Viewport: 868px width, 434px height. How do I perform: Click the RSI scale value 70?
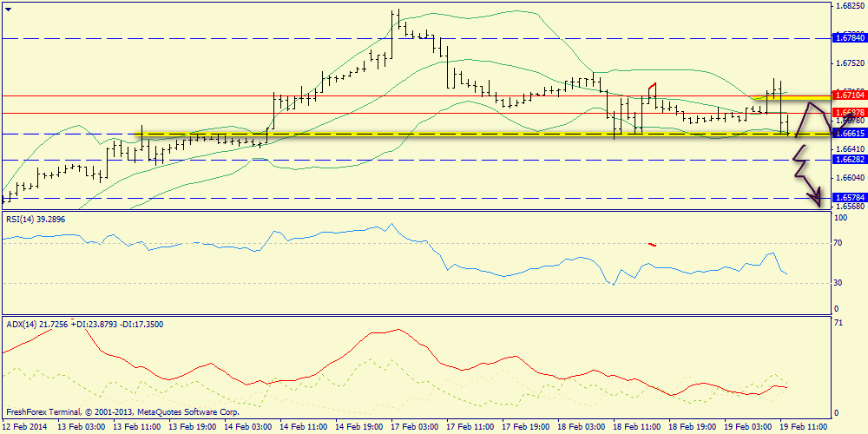[839, 243]
